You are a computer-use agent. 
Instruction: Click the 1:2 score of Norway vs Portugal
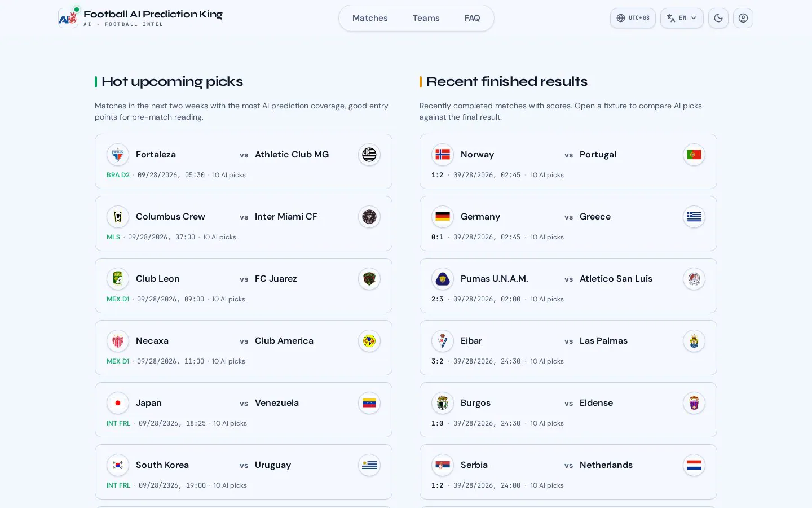tap(438, 175)
